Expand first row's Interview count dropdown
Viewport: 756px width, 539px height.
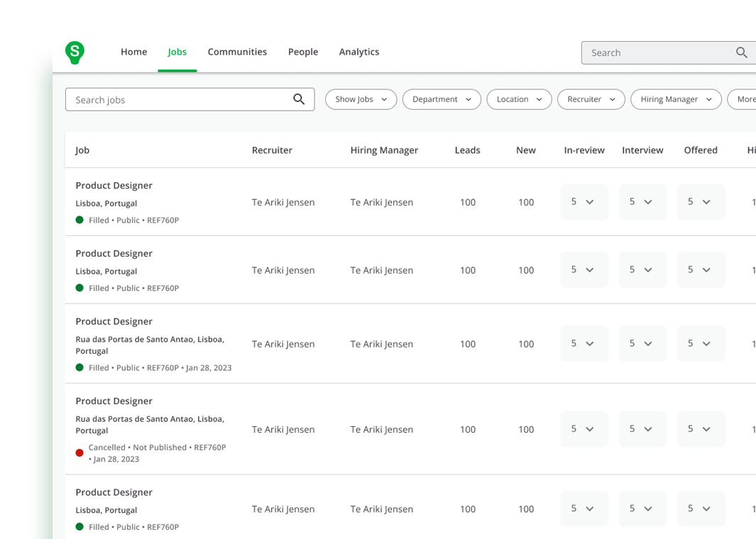[x=642, y=202]
